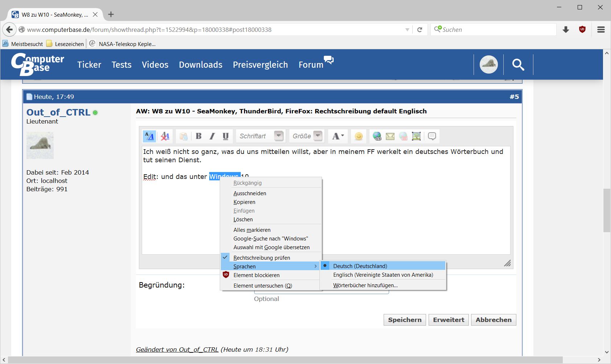The width and height of the screenshot is (611, 364).
Task: Apply italic formatting in the editor
Action: (212, 136)
